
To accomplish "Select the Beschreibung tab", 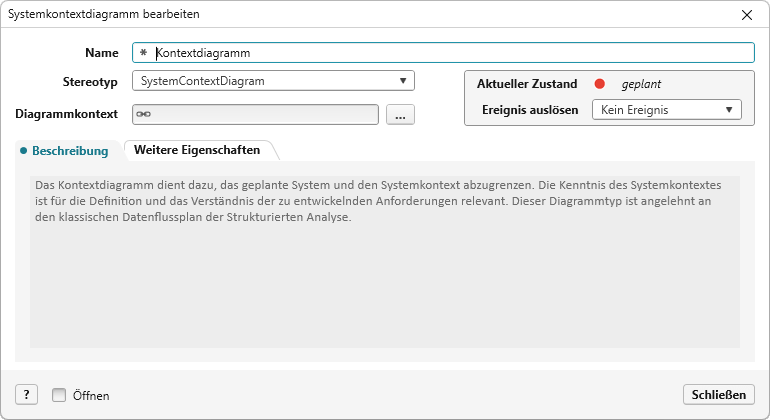I will click(70, 151).
